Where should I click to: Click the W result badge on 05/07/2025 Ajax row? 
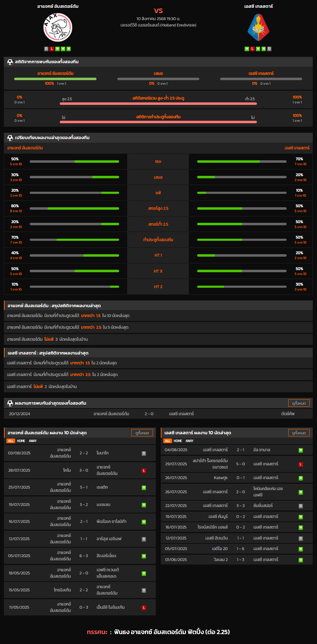click(144, 556)
